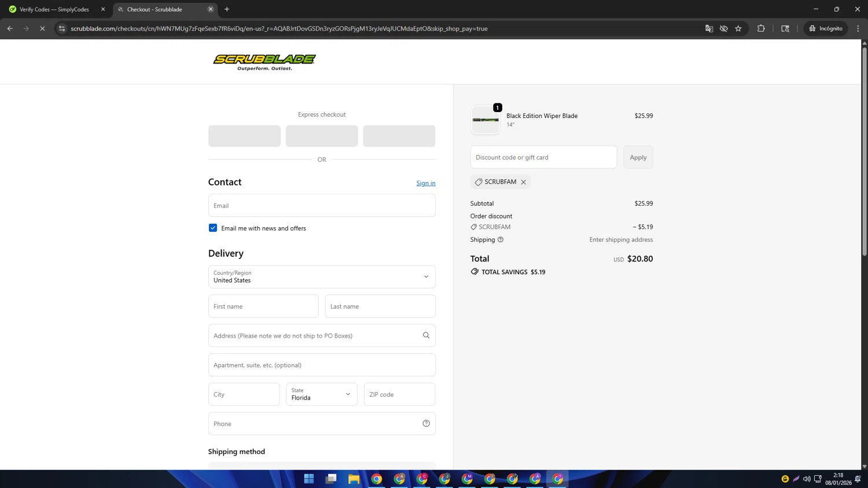Screen dimensions: 868x488
Task: Click the Phone input field
Action: coord(322,424)
